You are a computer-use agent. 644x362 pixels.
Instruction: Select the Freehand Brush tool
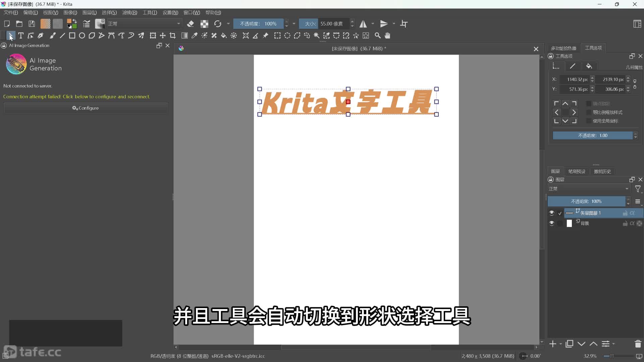point(53,36)
